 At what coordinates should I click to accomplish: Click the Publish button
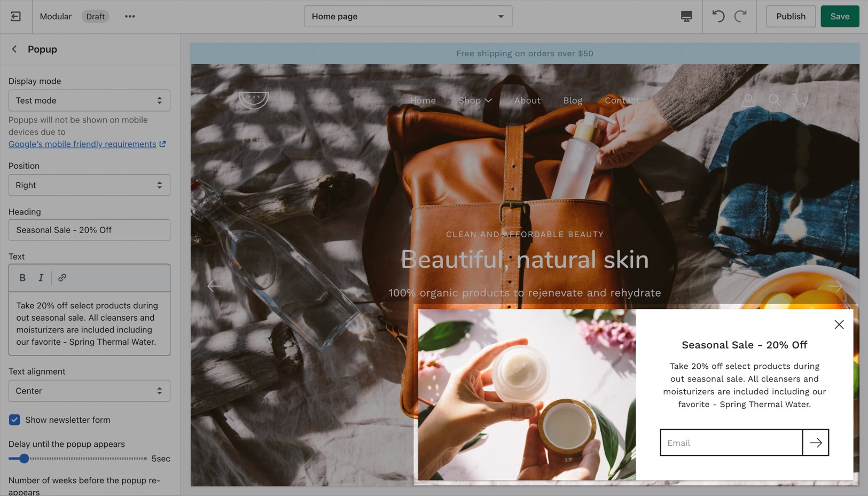(790, 17)
